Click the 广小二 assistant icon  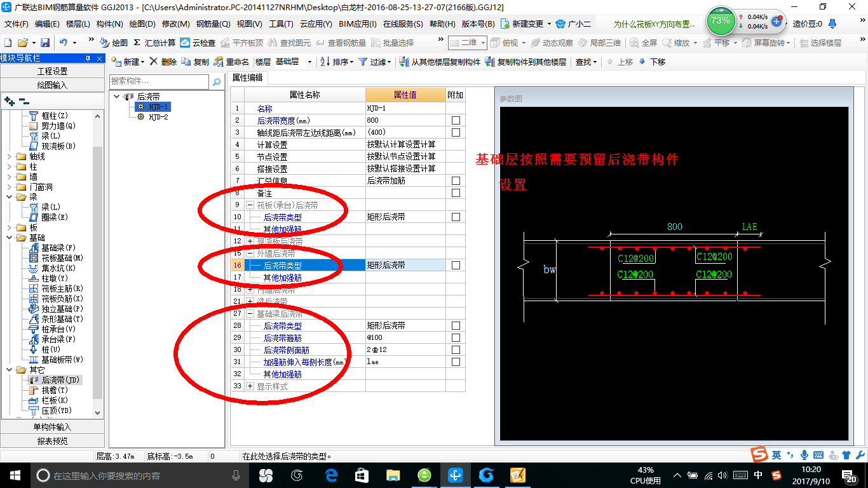point(573,24)
